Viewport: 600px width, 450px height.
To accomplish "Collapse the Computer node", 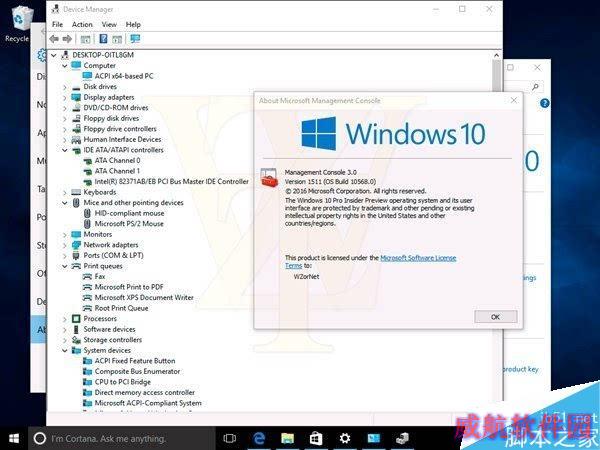I will click(65, 66).
